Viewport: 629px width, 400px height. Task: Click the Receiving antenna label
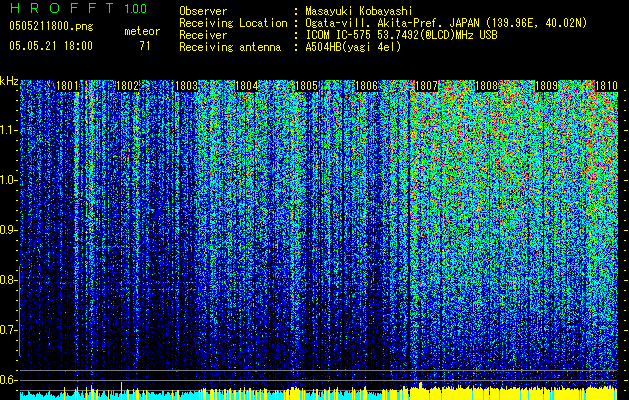pos(230,47)
